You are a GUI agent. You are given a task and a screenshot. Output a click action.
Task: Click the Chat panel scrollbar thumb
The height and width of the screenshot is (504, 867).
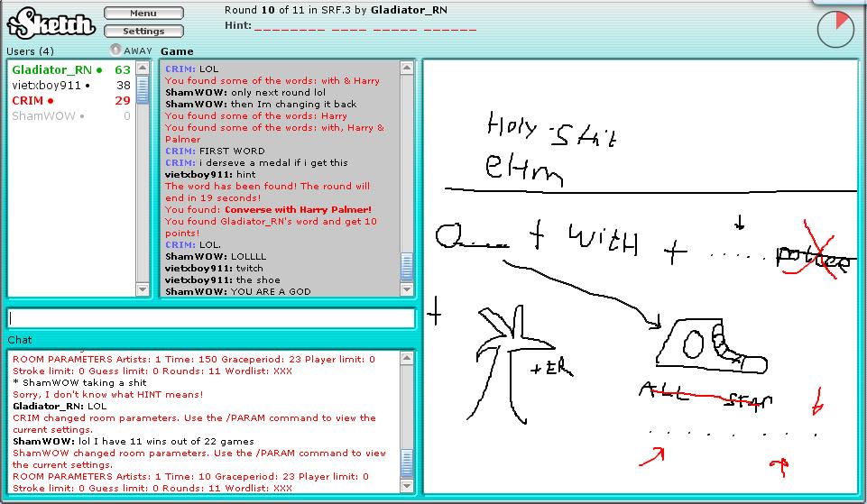tap(407, 463)
